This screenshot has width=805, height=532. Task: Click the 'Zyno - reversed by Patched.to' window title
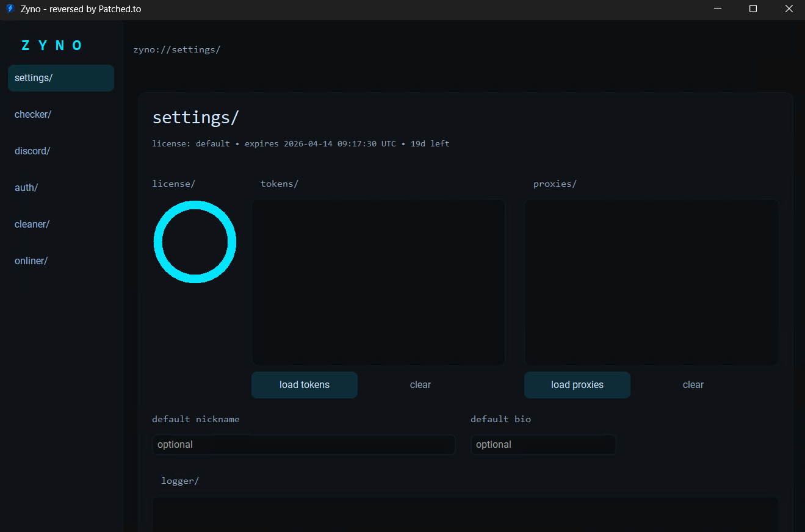point(81,9)
